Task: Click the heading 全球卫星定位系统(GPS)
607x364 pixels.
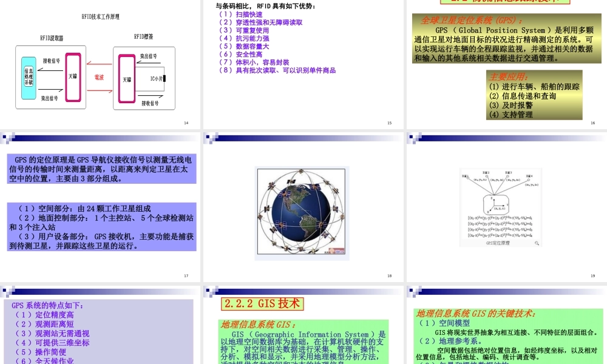Action: [x=472, y=21]
